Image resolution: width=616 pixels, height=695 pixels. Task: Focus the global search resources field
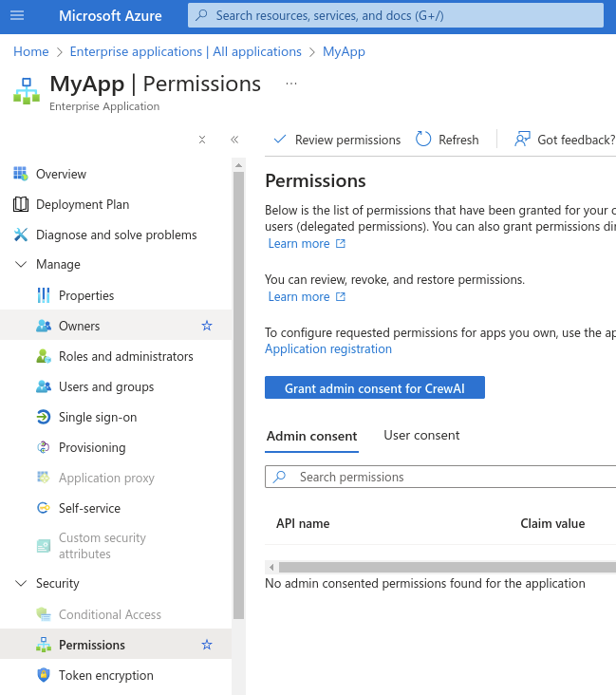pyautogui.click(x=395, y=15)
